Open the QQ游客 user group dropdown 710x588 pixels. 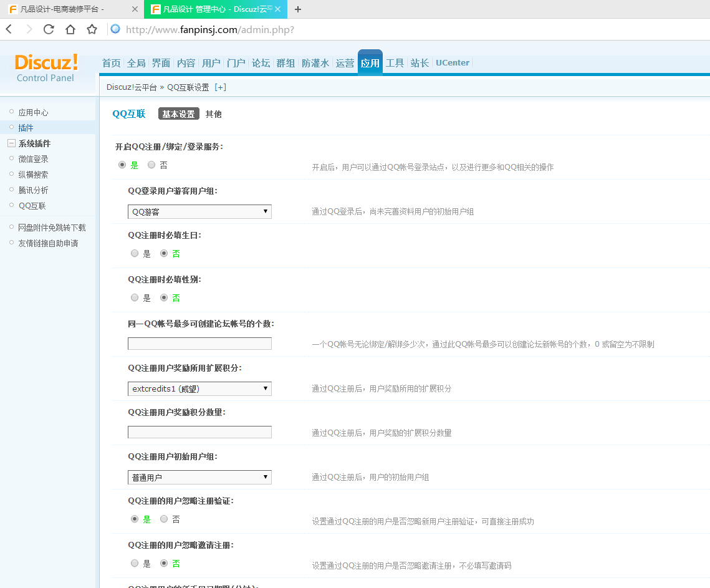pos(199,212)
